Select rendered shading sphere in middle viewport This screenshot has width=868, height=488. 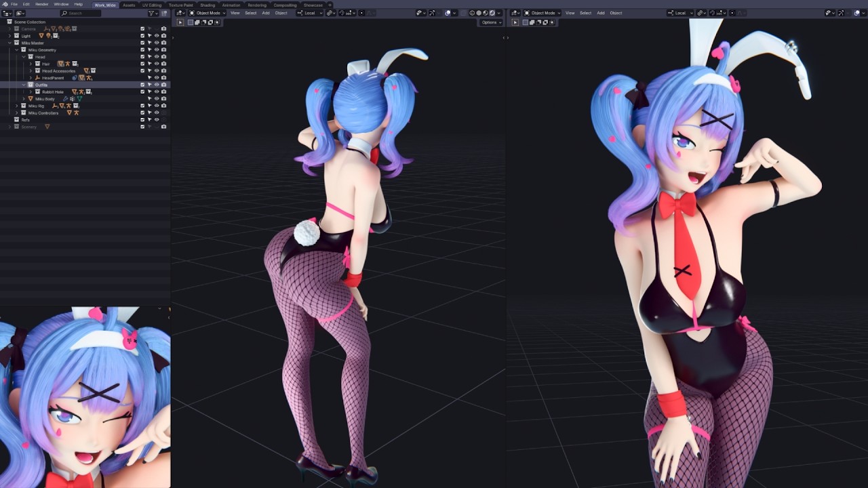coord(492,13)
